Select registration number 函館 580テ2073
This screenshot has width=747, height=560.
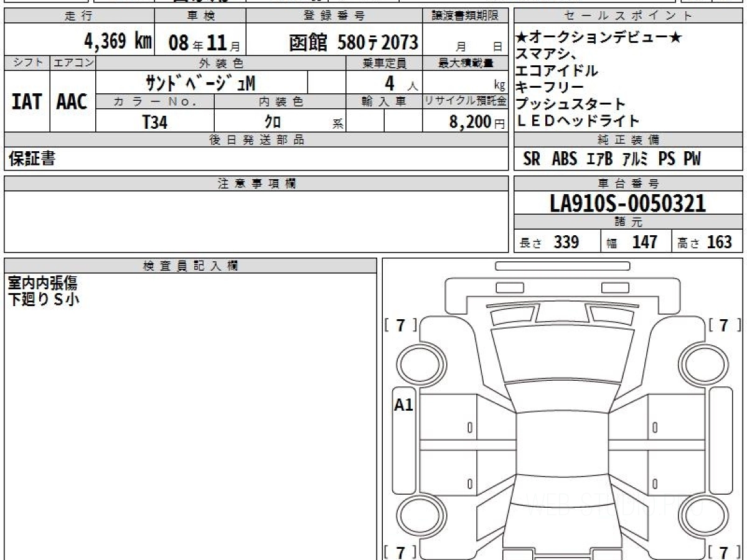[x=354, y=42]
